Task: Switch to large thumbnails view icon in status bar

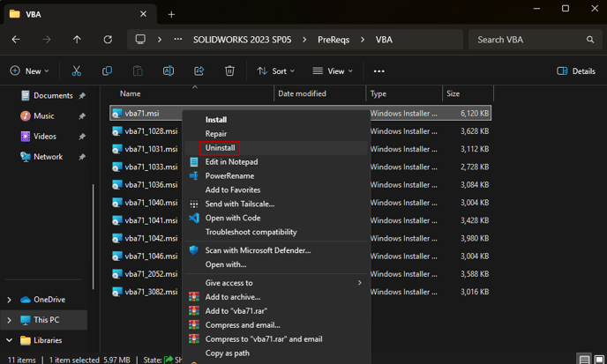Action: [x=599, y=360]
